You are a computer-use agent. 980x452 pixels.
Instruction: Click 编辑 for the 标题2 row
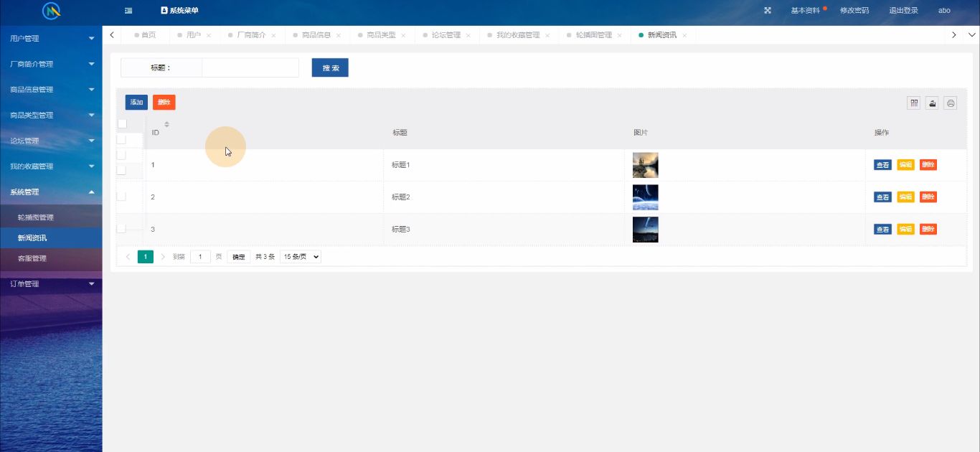pyautogui.click(x=905, y=197)
